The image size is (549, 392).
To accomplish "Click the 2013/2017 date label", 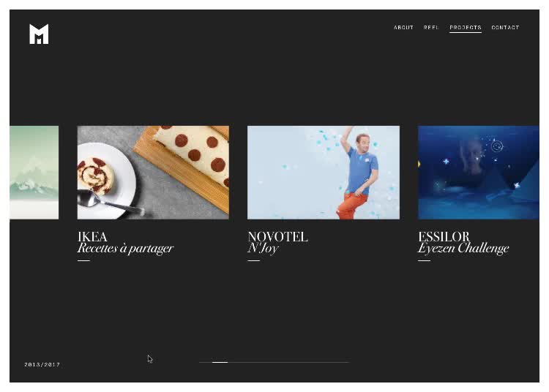I will click(42, 364).
